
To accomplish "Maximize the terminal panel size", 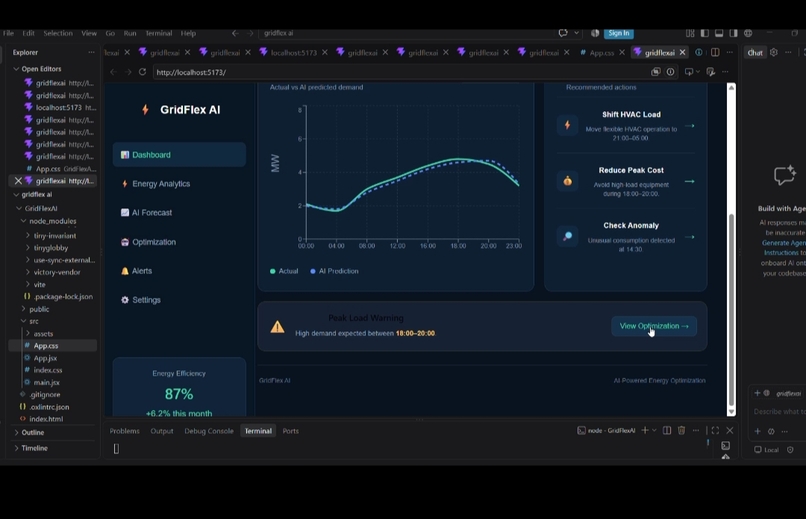I will pos(715,431).
